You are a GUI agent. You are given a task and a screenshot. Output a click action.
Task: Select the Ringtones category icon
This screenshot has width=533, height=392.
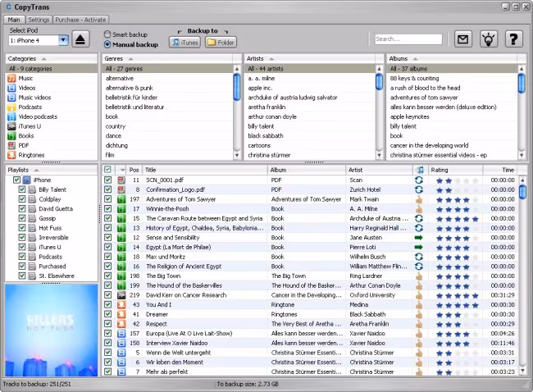[x=11, y=155]
